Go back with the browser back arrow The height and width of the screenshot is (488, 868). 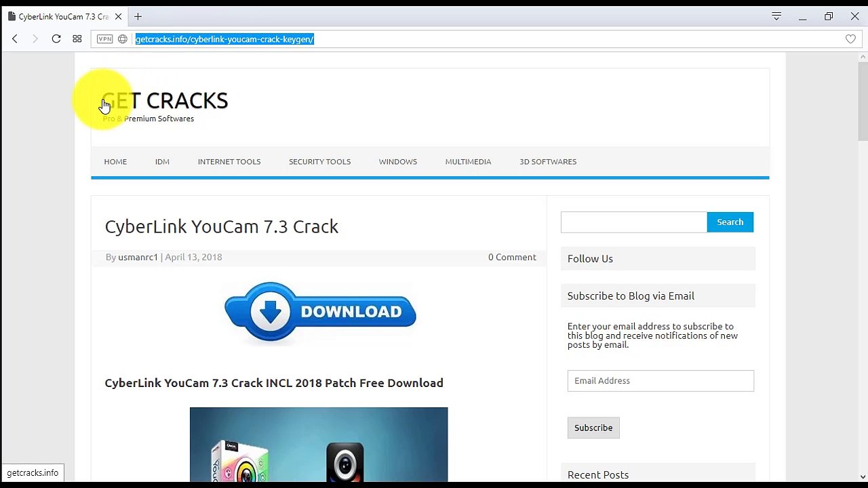(x=14, y=39)
